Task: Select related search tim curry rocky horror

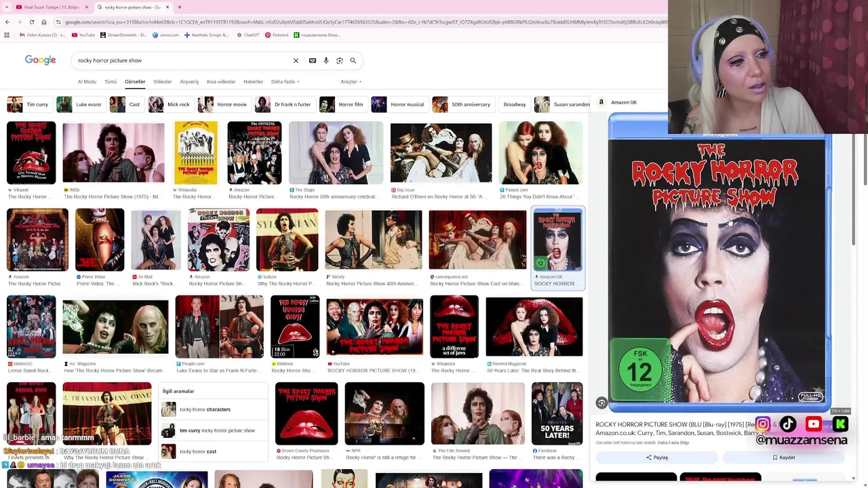Action: click(x=214, y=430)
